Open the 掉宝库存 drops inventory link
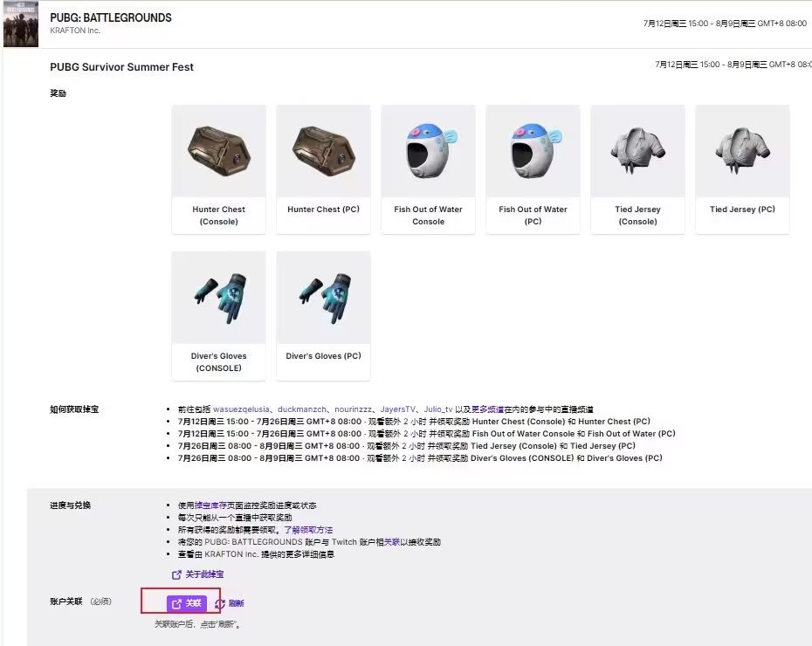 [x=210, y=505]
